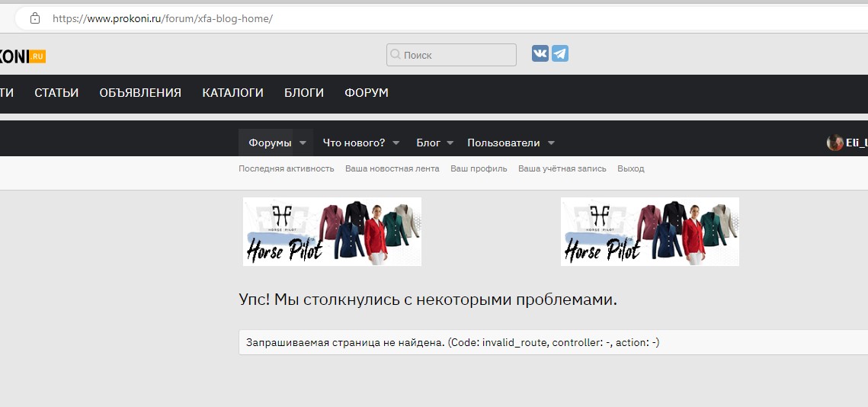Screen dimensions: 868x407
Task: Expand the Что нового? dropdown arrow
Action: pos(396,143)
